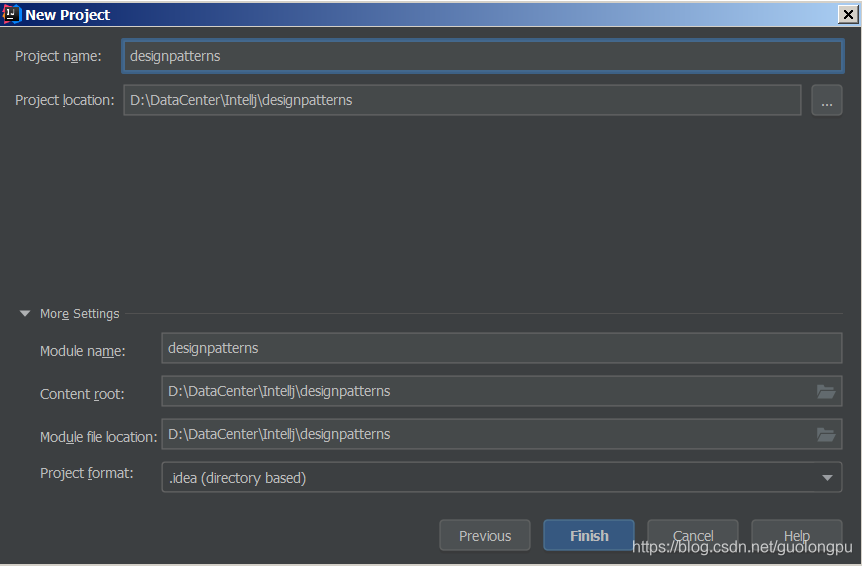Open folder browser for Content root

826,392
